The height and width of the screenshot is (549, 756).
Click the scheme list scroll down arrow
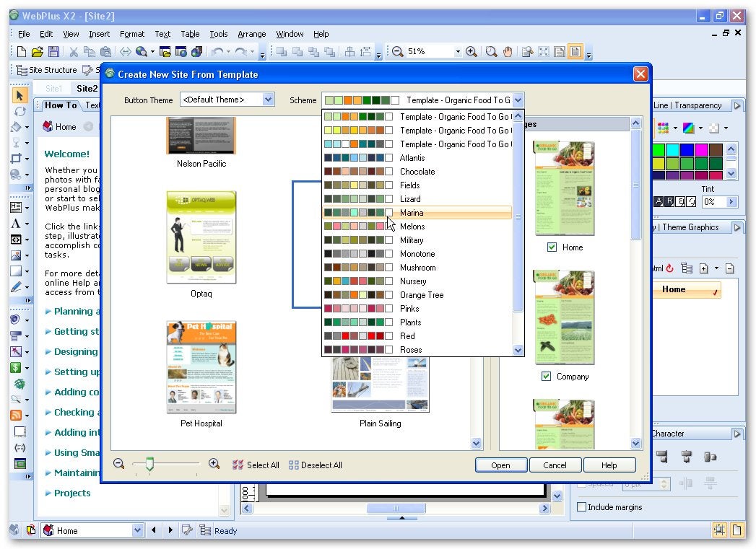coord(518,350)
